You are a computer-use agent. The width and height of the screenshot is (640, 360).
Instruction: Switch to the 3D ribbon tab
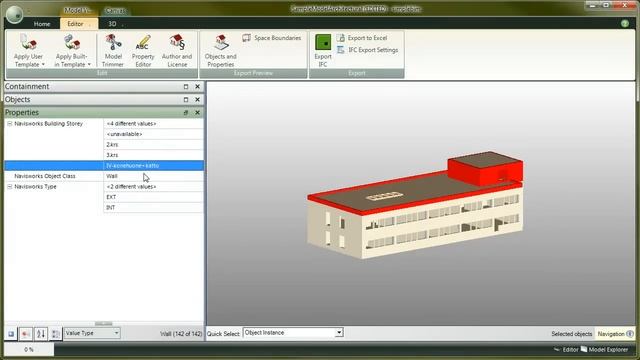[112, 24]
